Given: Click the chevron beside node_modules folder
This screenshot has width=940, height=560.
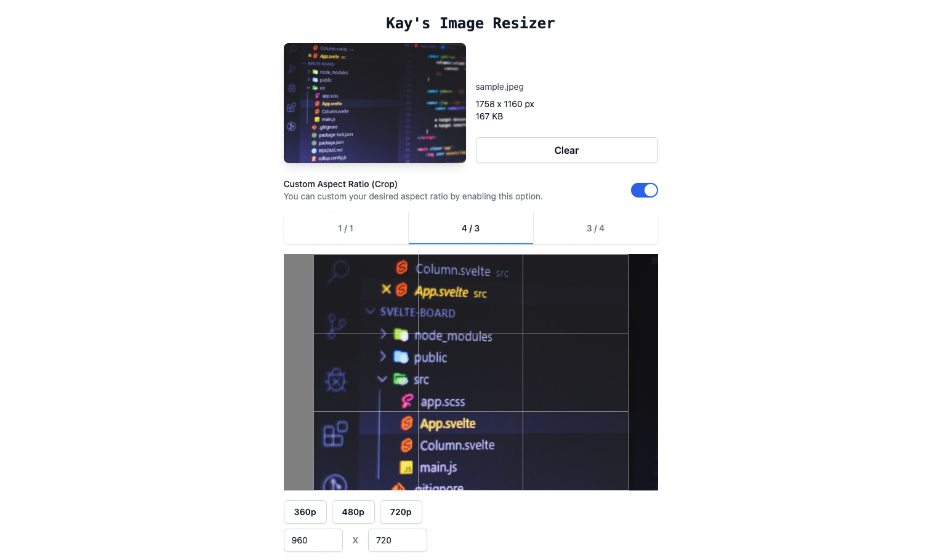Looking at the screenshot, I should (383, 334).
